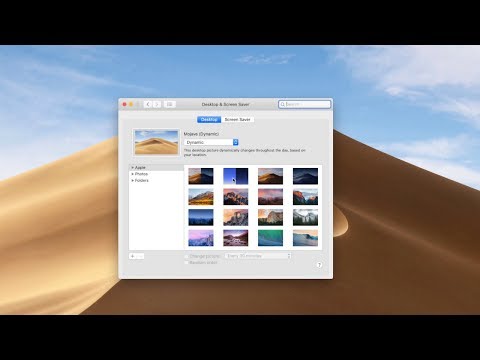Image resolution: width=480 pixels, height=360 pixels.
Task: Select the Apple source row
Action: pyautogui.click(x=156, y=168)
